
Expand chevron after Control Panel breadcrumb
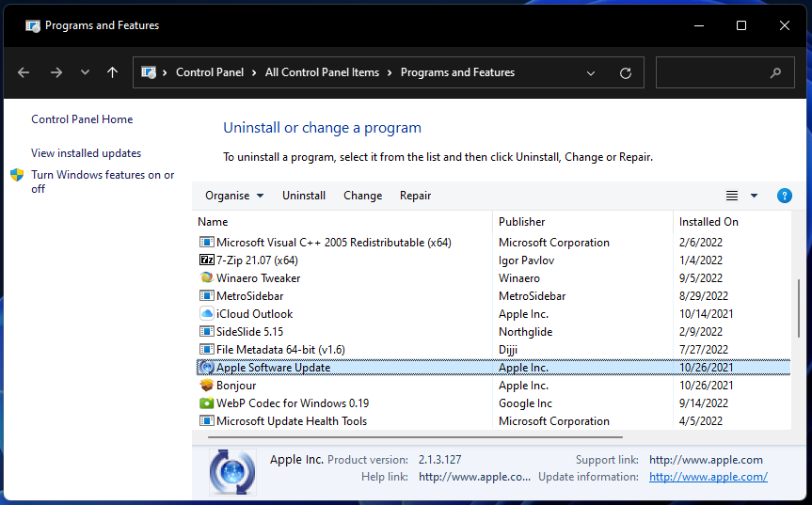coord(254,72)
